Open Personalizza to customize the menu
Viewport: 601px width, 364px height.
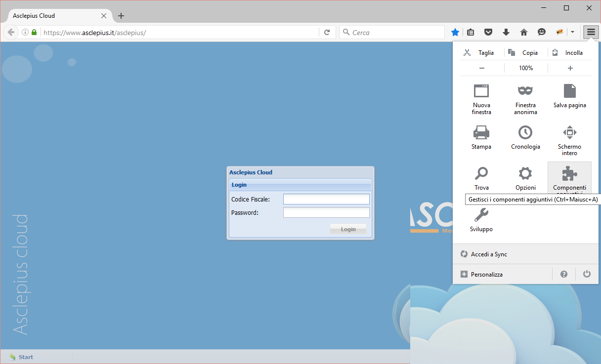click(x=502, y=274)
